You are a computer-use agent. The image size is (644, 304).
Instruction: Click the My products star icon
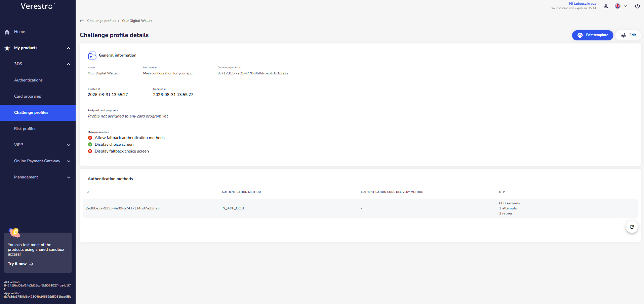(7, 48)
